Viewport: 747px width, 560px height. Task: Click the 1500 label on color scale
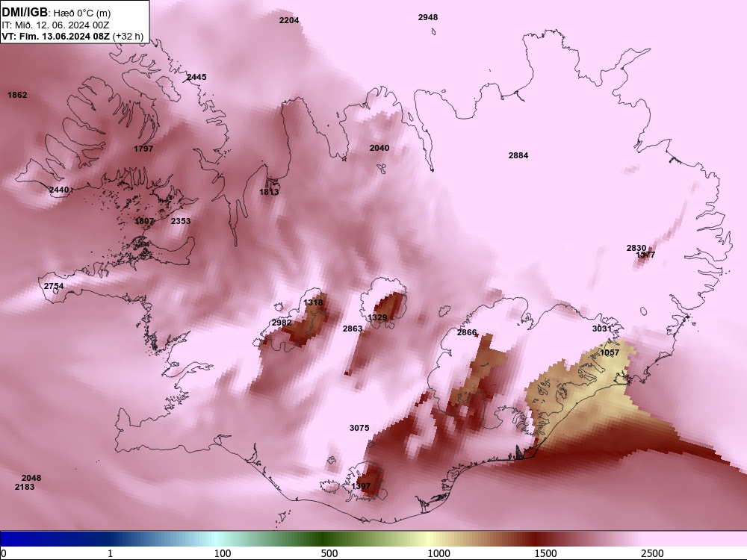[545, 553]
